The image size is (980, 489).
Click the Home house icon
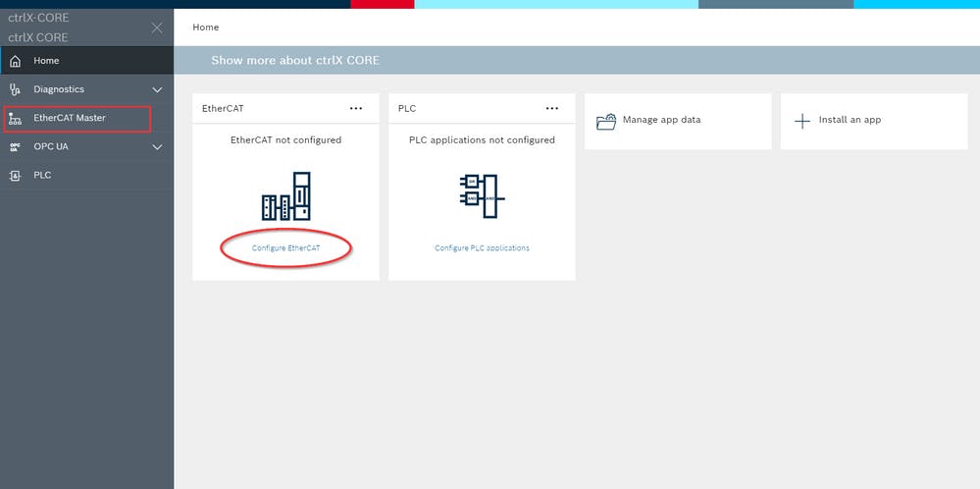16,61
